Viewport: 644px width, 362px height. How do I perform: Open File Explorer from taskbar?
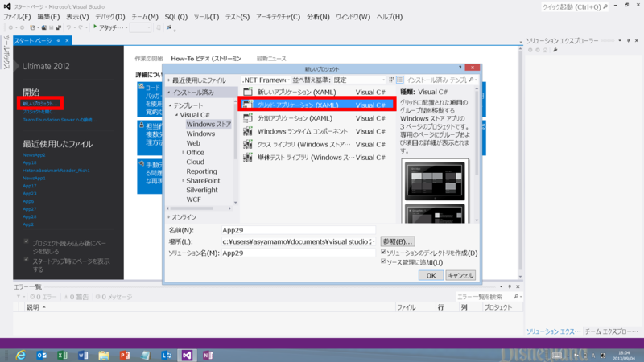click(104, 355)
